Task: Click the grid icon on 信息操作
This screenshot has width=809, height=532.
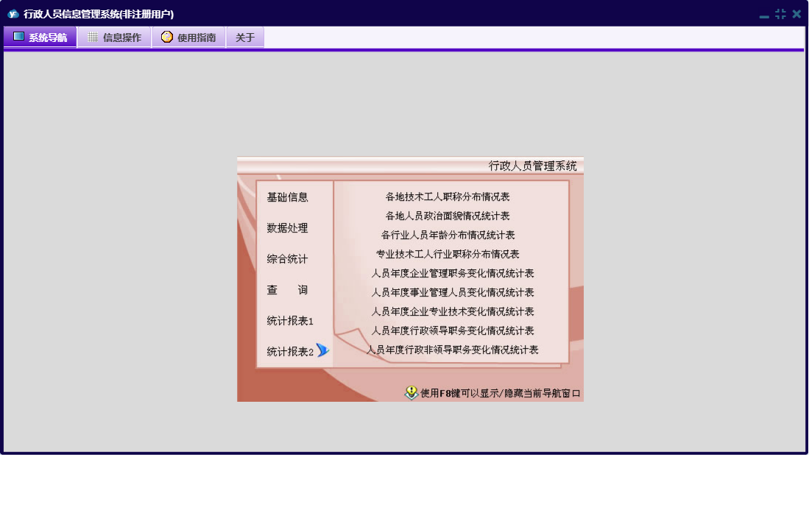Action: [93, 37]
